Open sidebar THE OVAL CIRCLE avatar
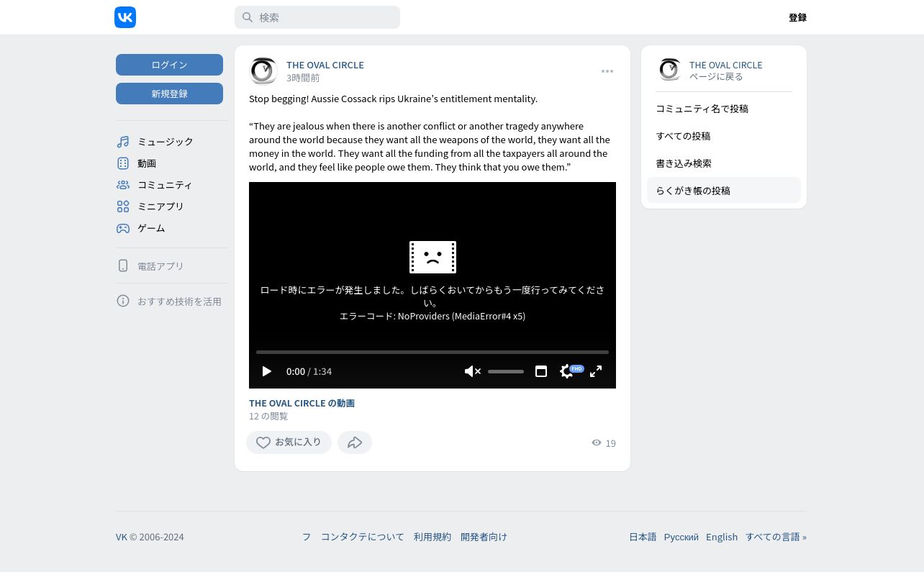The height and width of the screenshot is (572, 924). pos(669,70)
